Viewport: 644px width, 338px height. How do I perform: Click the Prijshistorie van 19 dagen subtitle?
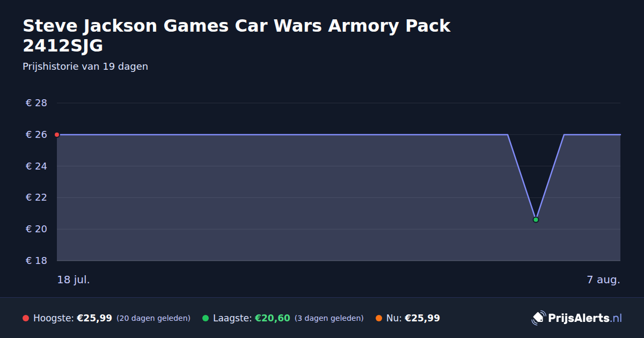coord(85,67)
